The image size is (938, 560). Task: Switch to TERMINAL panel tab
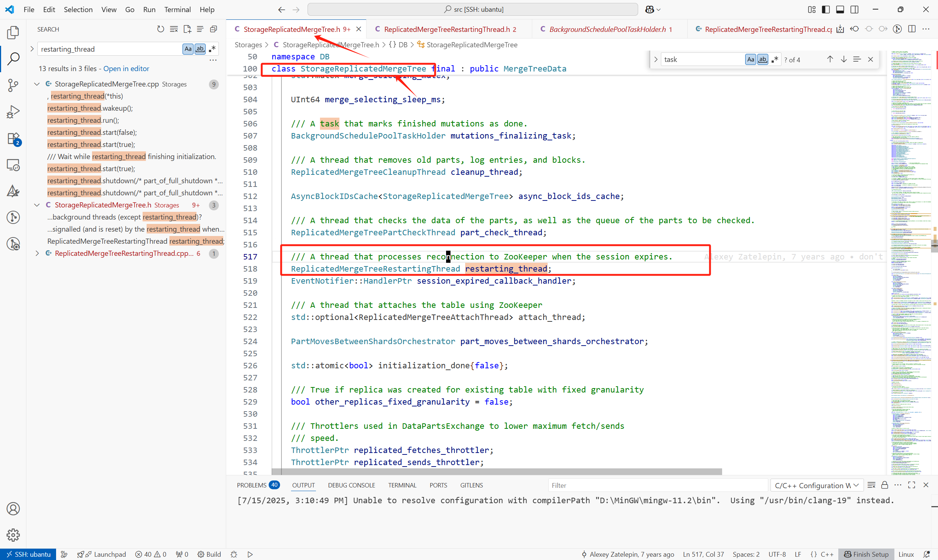(x=402, y=485)
